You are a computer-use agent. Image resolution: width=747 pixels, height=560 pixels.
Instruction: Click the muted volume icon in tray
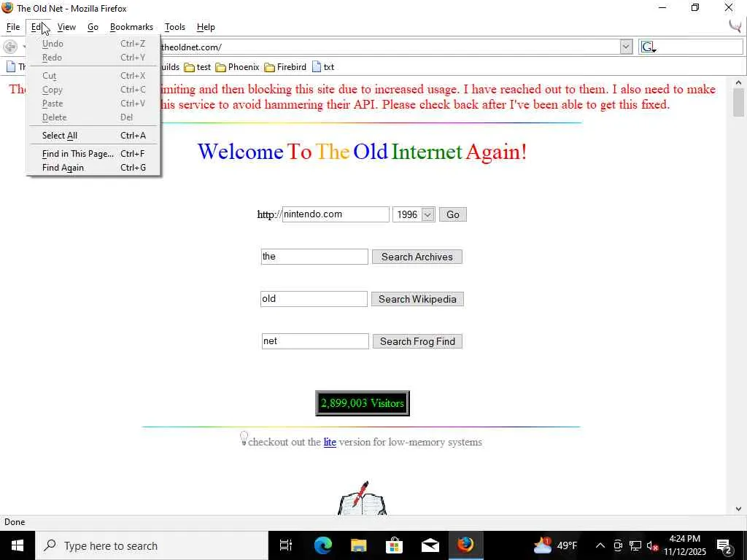pos(652,545)
